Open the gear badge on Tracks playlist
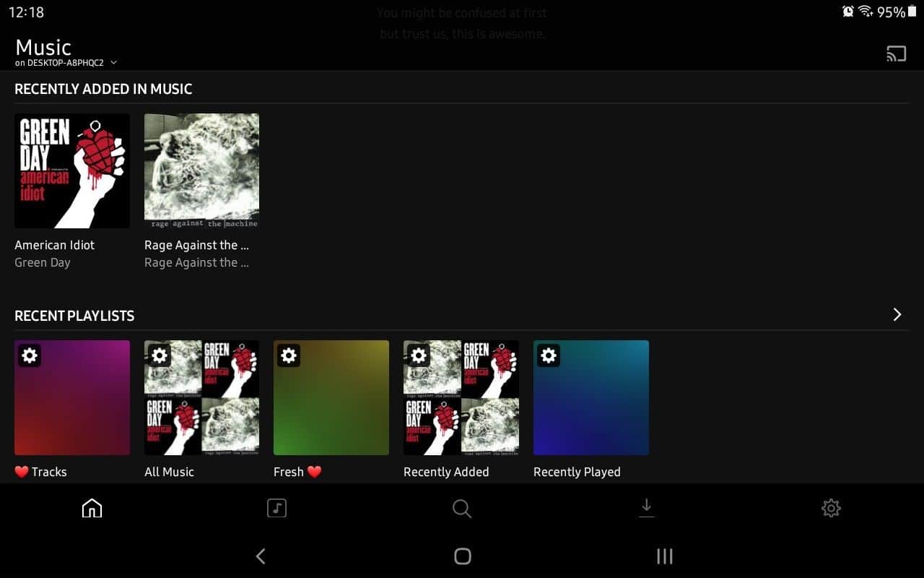 pyautogui.click(x=29, y=355)
